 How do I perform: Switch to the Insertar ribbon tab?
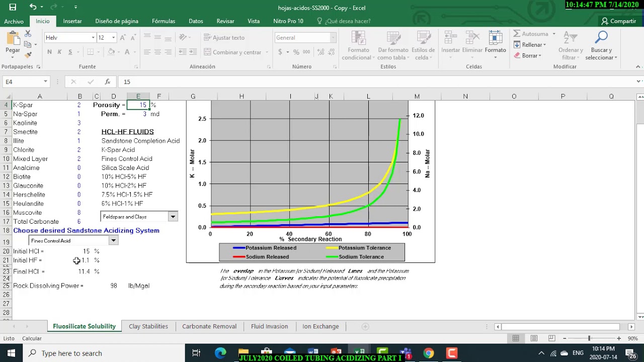coord(72,21)
